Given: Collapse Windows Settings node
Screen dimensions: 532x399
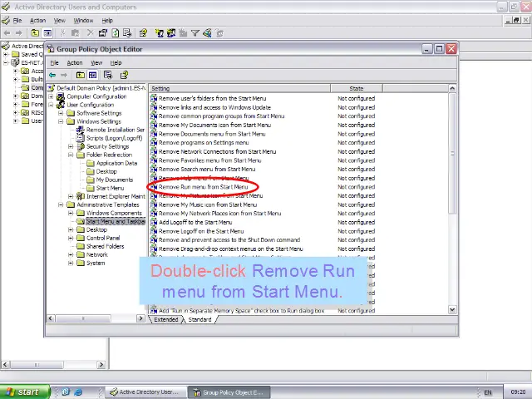Looking at the screenshot, I should click(61, 121).
